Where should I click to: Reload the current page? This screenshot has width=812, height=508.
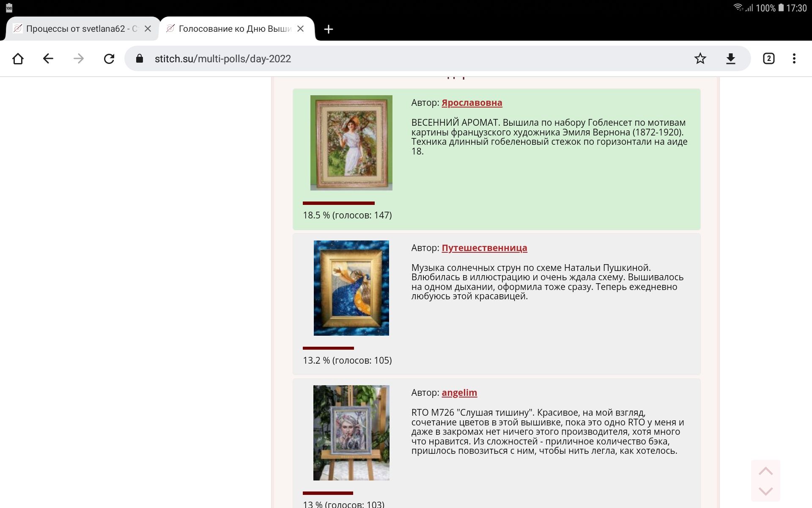click(109, 58)
